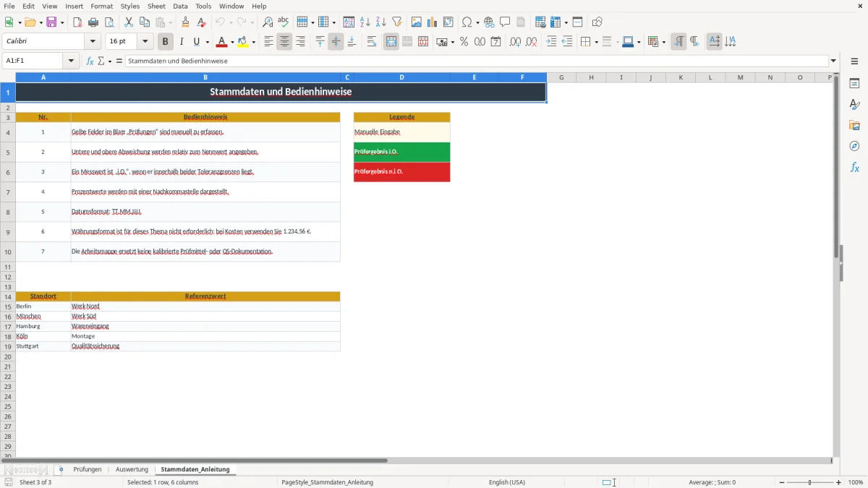Click English (USA) language in status bar
Screen dimensions: 868x488
coord(507,482)
